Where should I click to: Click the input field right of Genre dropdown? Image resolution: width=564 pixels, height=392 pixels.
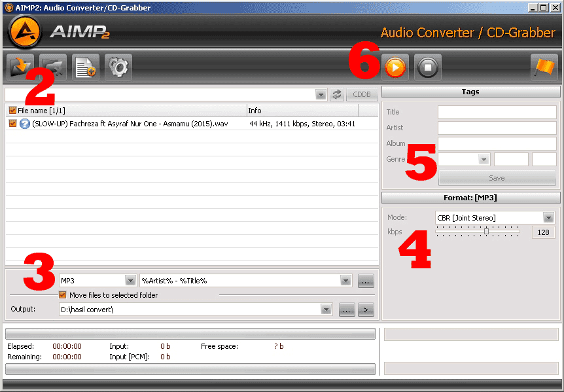pyautogui.click(x=511, y=159)
